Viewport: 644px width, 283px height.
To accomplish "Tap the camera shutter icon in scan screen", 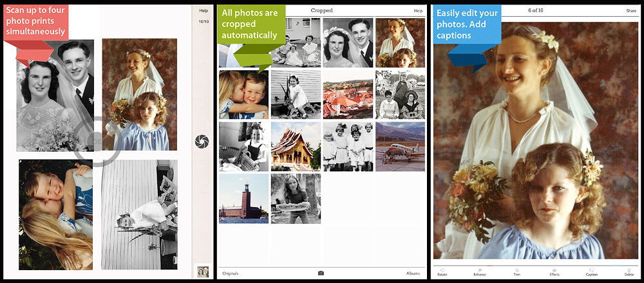I will (x=202, y=141).
